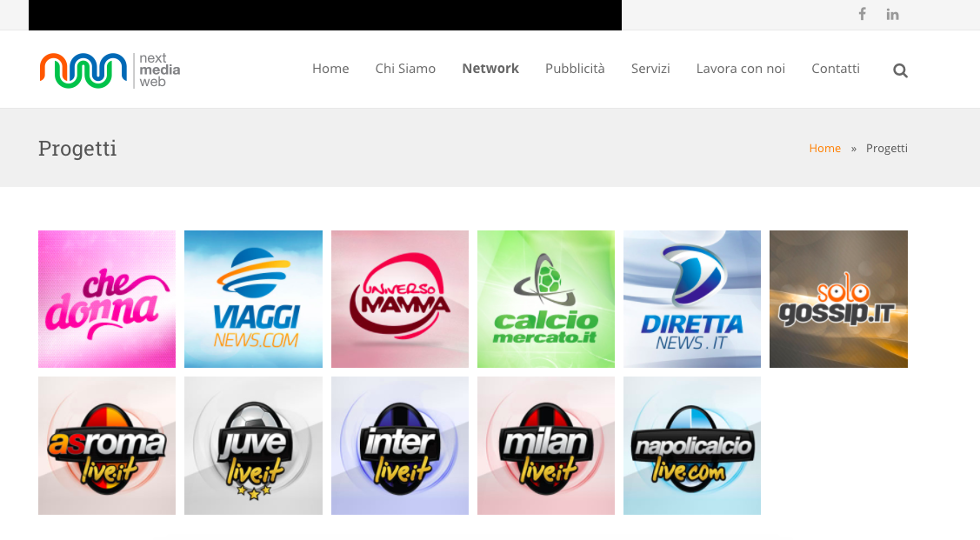The width and height of the screenshot is (980, 540).
Task: Open the Pubblicità menu item
Action: (575, 69)
